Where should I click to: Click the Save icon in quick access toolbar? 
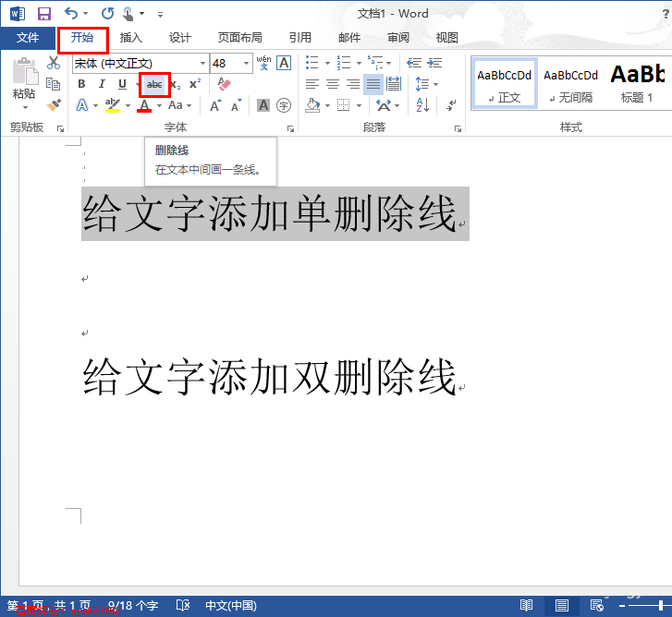coord(44,14)
